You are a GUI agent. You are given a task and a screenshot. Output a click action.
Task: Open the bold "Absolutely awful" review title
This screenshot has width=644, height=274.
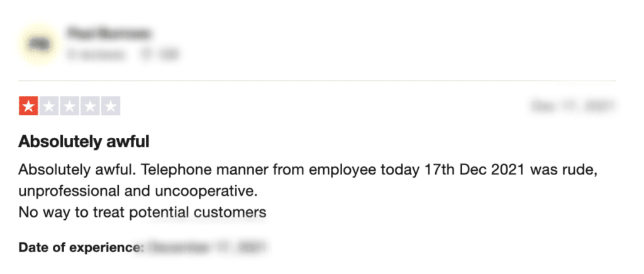pyautogui.click(x=84, y=142)
